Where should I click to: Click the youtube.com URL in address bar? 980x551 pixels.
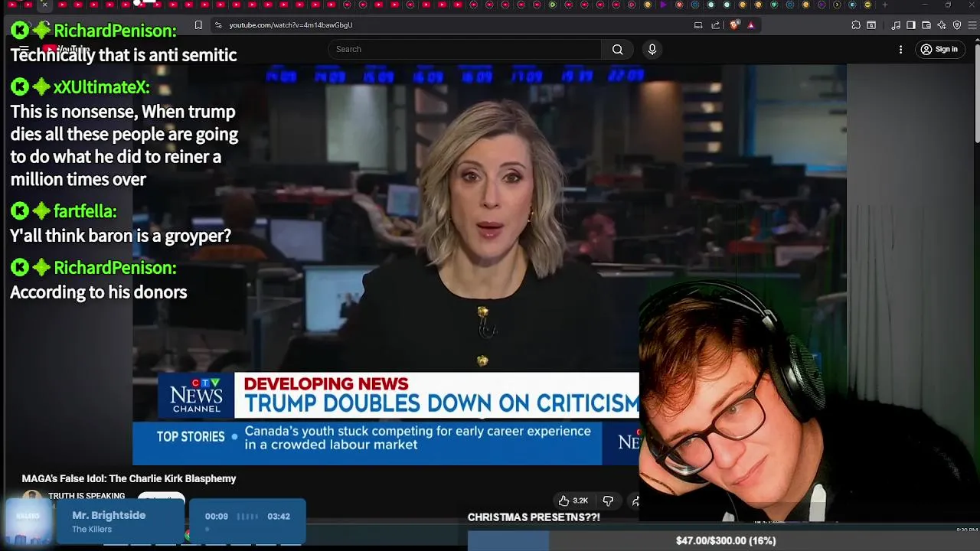[291, 25]
